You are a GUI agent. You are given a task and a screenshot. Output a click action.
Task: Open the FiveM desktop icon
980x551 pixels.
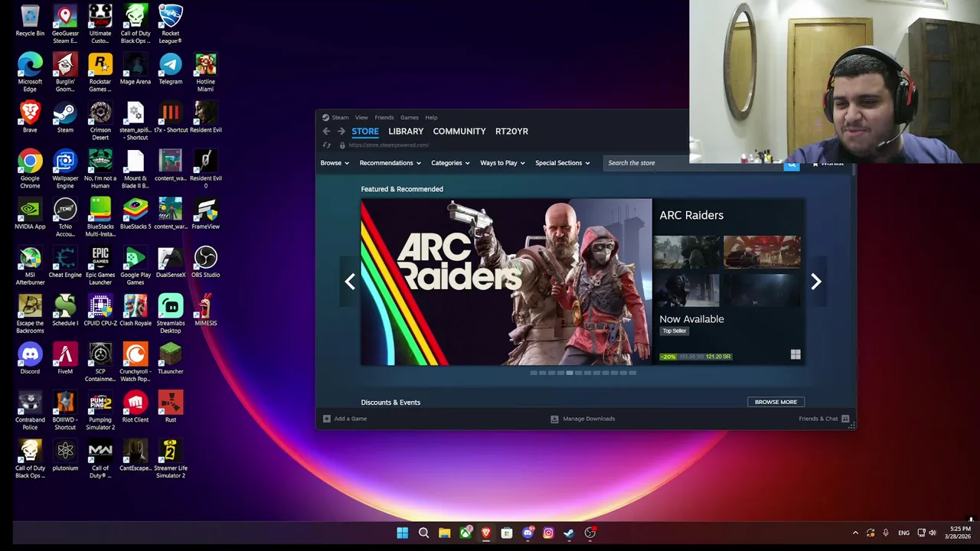65,358
